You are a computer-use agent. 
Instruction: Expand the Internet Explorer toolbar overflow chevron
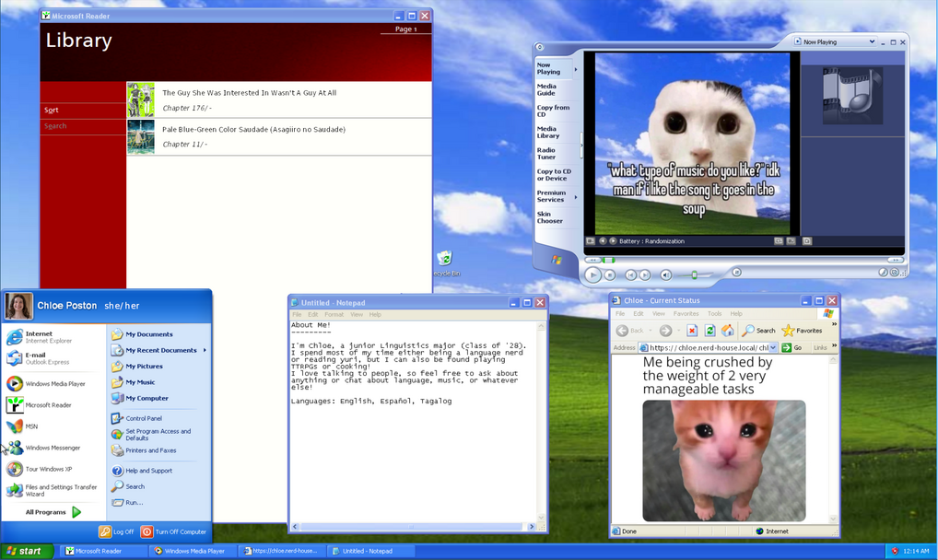(834, 325)
